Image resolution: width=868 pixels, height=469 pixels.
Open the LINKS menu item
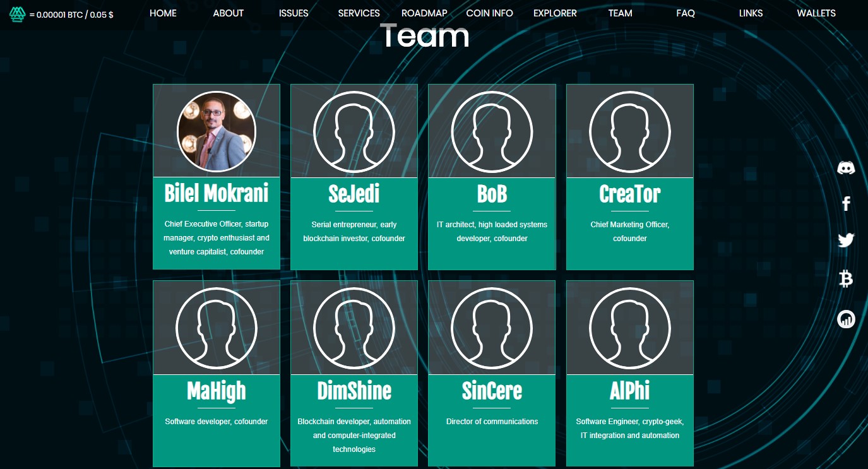(751, 13)
